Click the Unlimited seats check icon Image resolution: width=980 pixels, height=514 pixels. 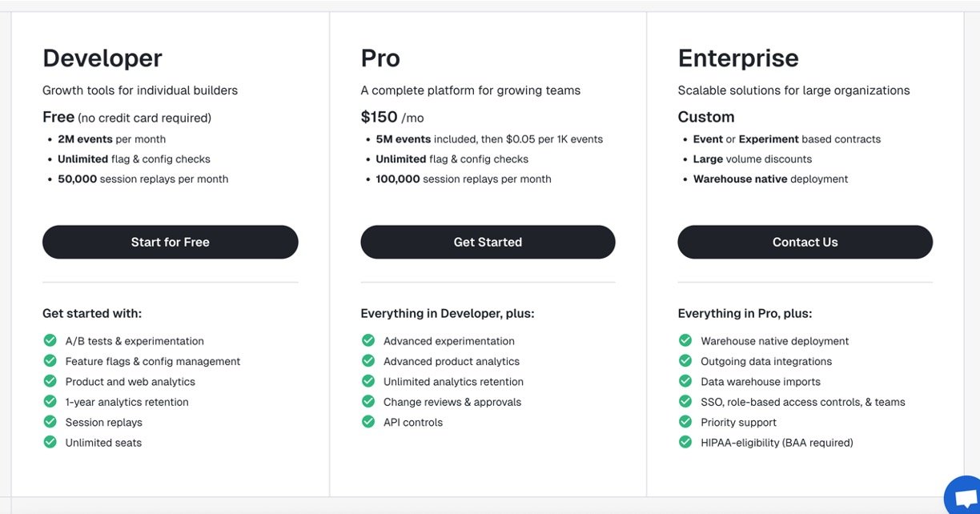pyautogui.click(x=50, y=442)
